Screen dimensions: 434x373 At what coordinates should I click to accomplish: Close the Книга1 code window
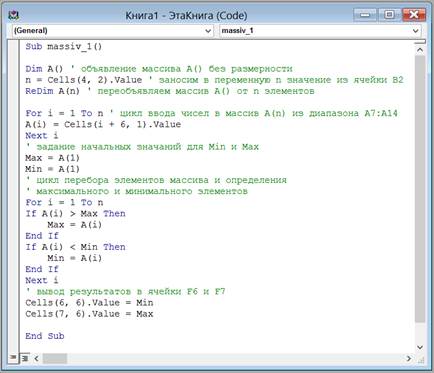[x=414, y=15]
